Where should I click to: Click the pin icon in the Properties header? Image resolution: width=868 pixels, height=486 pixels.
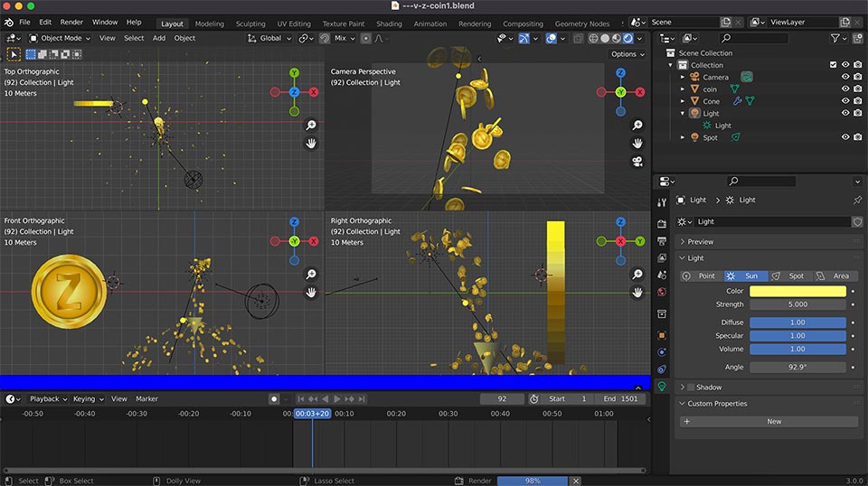coord(857,200)
